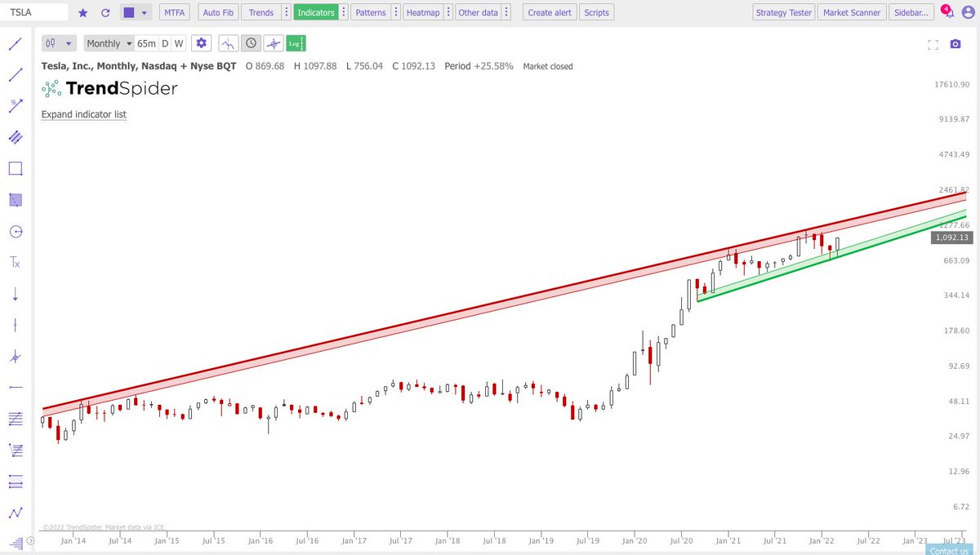980x555 pixels.
Task: Select the horizontal levels tool
Action: pyautogui.click(x=15, y=481)
